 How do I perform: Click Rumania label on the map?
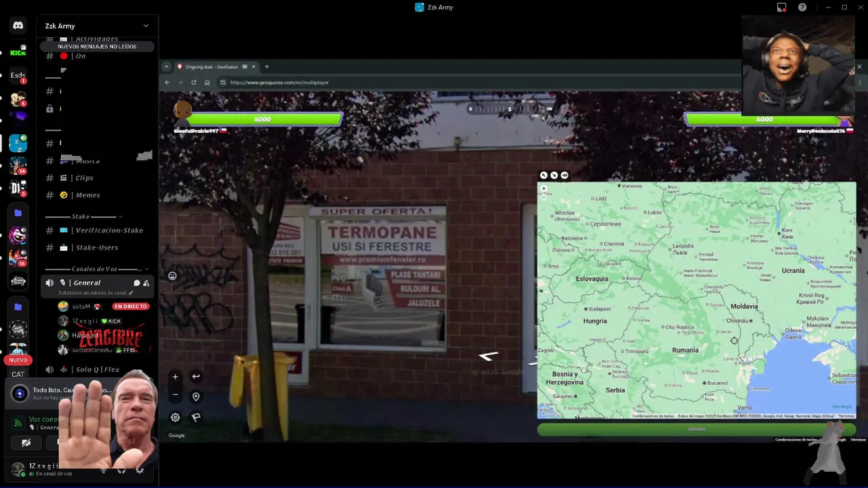coord(685,350)
